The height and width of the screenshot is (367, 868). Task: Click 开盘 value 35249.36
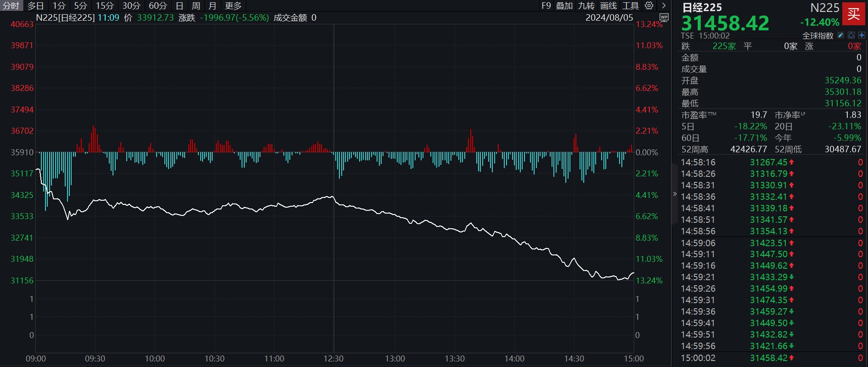843,80
